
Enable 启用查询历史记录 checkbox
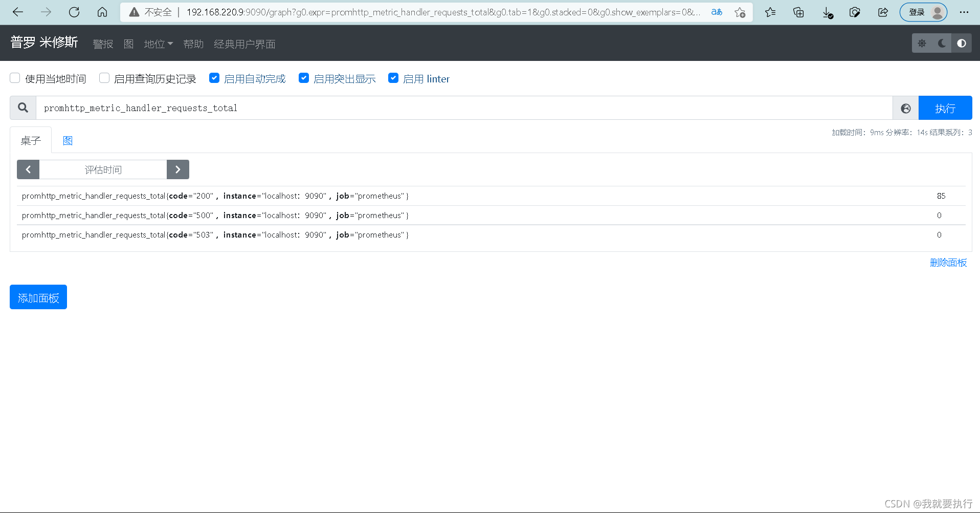pyautogui.click(x=104, y=78)
